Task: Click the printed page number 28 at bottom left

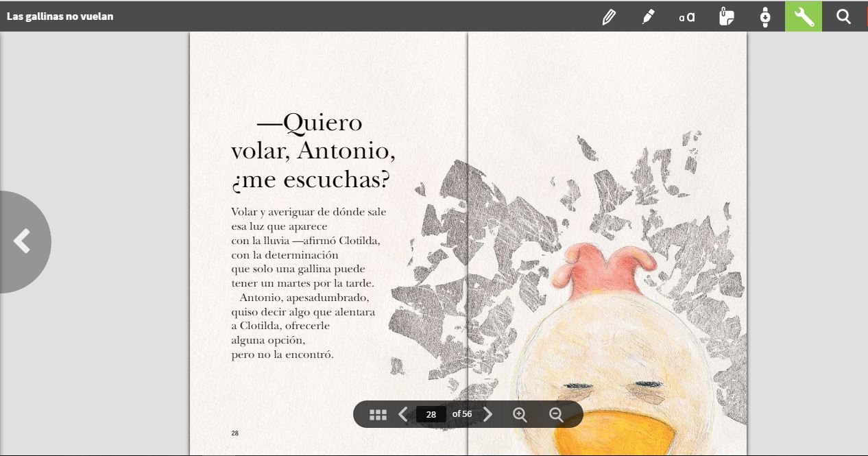Action: click(x=235, y=433)
